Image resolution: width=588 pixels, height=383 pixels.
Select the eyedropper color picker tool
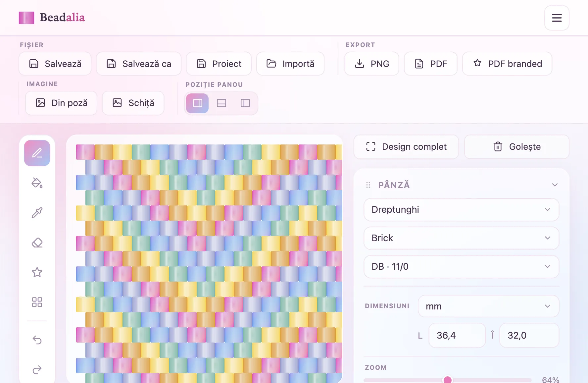pos(37,213)
